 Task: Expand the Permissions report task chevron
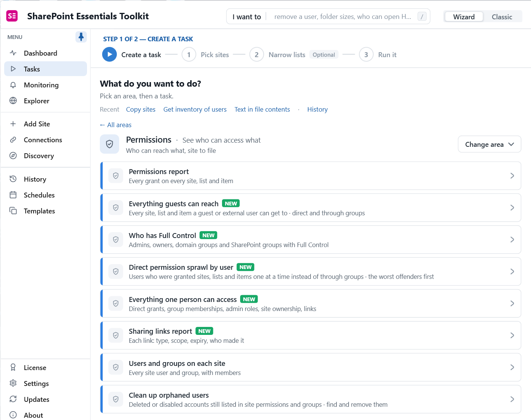coord(512,176)
